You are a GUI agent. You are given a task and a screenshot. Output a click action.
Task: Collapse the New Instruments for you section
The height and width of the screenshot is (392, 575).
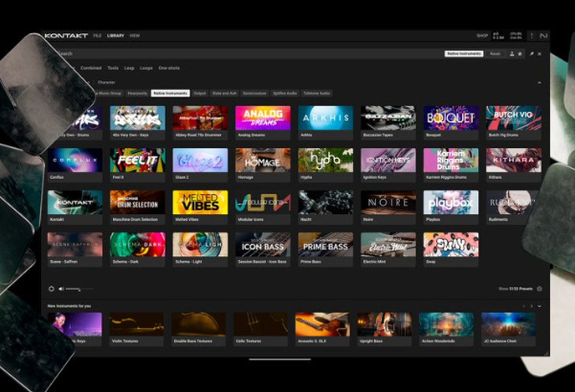(539, 306)
